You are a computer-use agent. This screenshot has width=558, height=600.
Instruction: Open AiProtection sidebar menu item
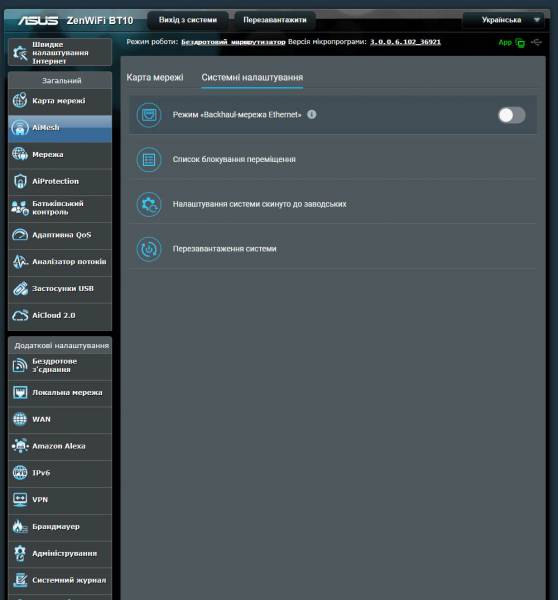(60, 181)
